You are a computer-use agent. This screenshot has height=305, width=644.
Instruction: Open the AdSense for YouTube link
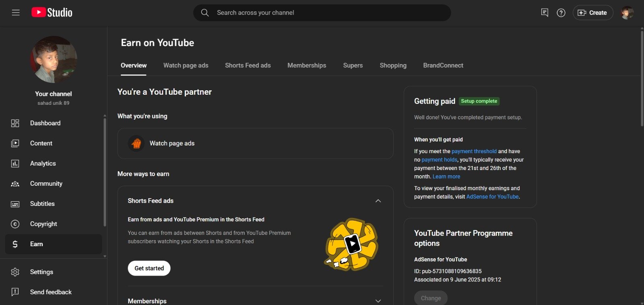pos(492,197)
